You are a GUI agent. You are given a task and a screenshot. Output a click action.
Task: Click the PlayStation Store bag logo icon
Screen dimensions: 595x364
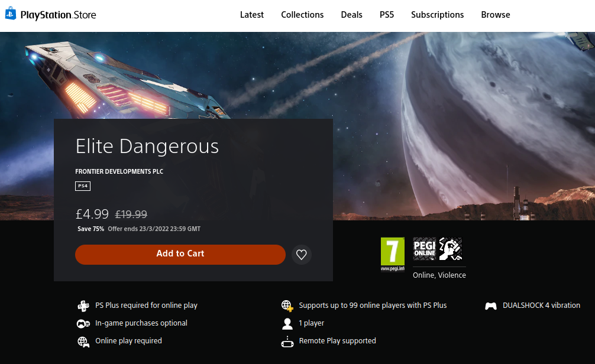(11, 13)
